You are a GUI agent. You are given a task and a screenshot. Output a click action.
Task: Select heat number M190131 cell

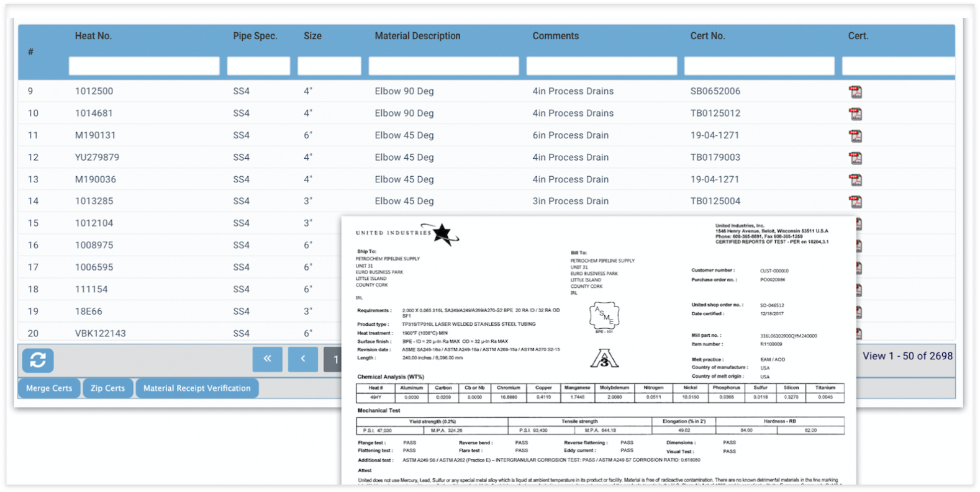coord(95,135)
